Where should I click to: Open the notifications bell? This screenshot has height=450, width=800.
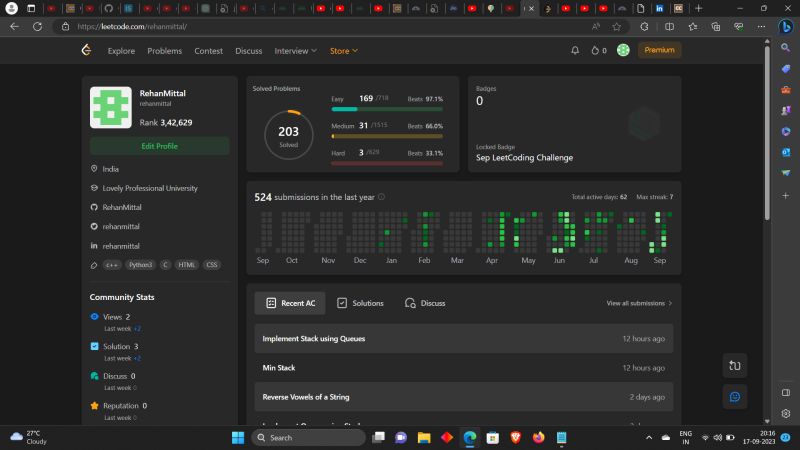point(575,51)
